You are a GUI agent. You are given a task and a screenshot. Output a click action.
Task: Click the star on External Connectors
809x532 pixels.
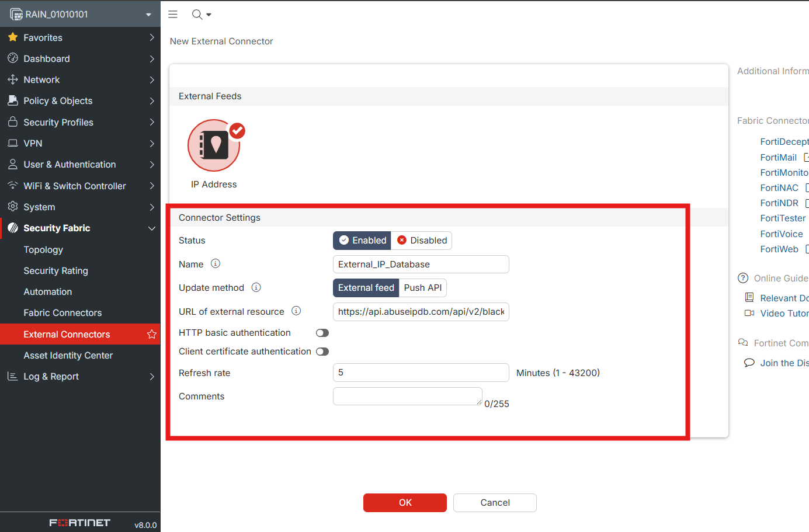tap(152, 334)
